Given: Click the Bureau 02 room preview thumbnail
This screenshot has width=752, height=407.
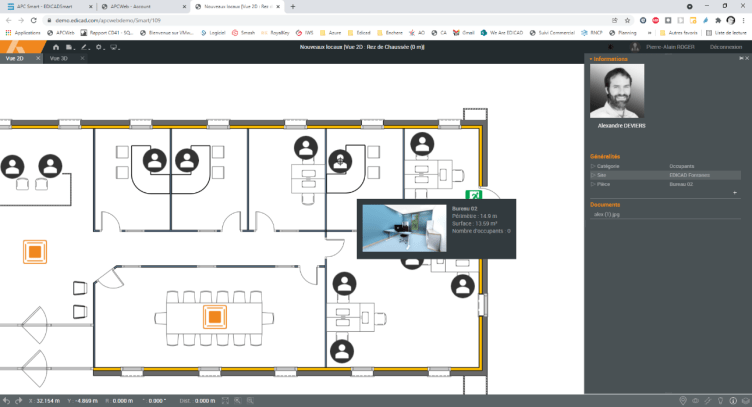Looking at the screenshot, I should click(404, 228).
